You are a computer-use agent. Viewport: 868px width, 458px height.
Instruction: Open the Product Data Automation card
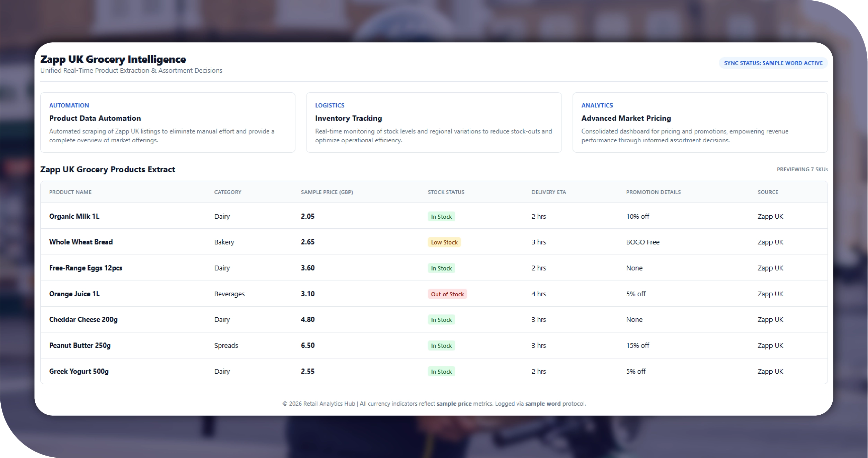pos(168,122)
